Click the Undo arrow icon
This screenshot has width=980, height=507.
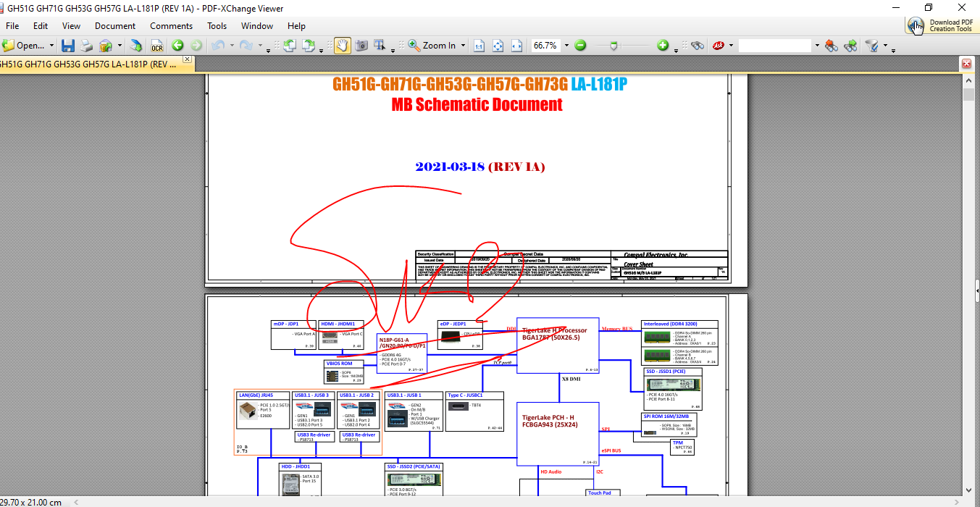[218, 46]
